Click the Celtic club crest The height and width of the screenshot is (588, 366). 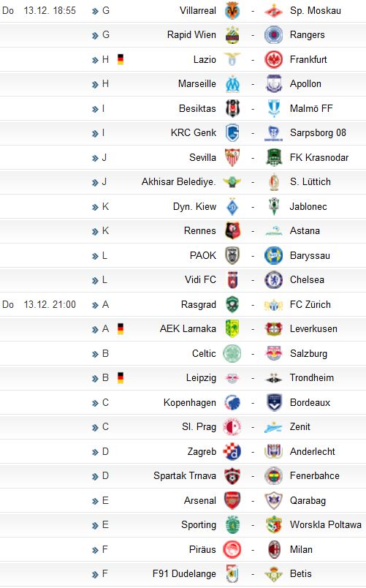tap(232, 354)
